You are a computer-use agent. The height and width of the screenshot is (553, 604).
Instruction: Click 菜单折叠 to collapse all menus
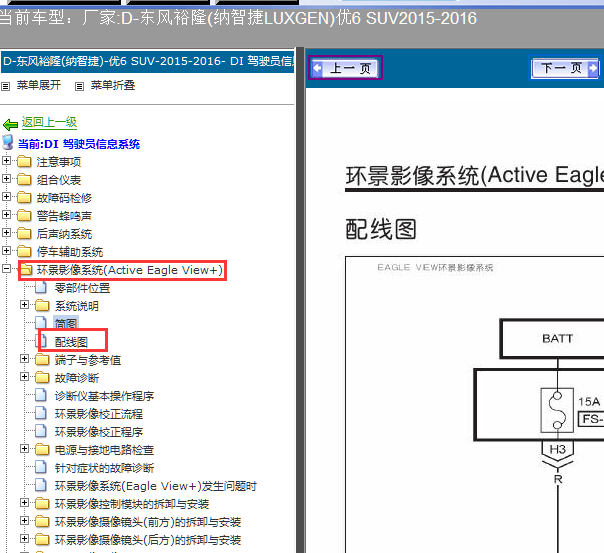coord(112,85)
